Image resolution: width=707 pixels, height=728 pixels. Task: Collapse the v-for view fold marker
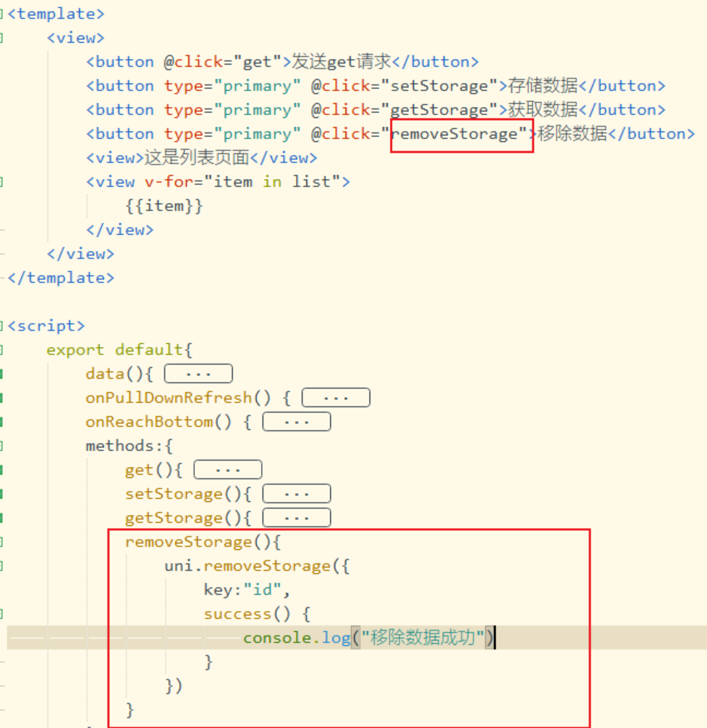[1, 182]
